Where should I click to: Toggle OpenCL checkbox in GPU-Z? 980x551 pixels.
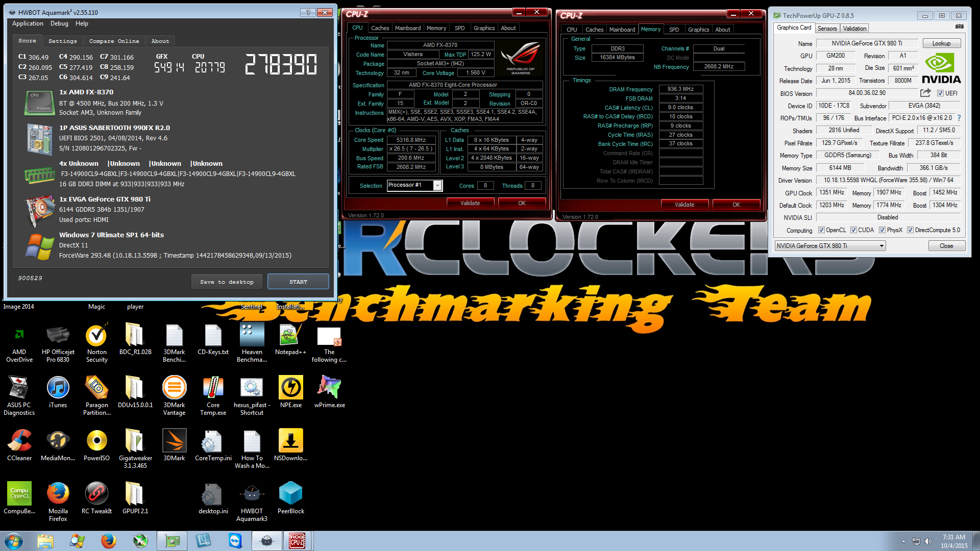tap(821, 230)
